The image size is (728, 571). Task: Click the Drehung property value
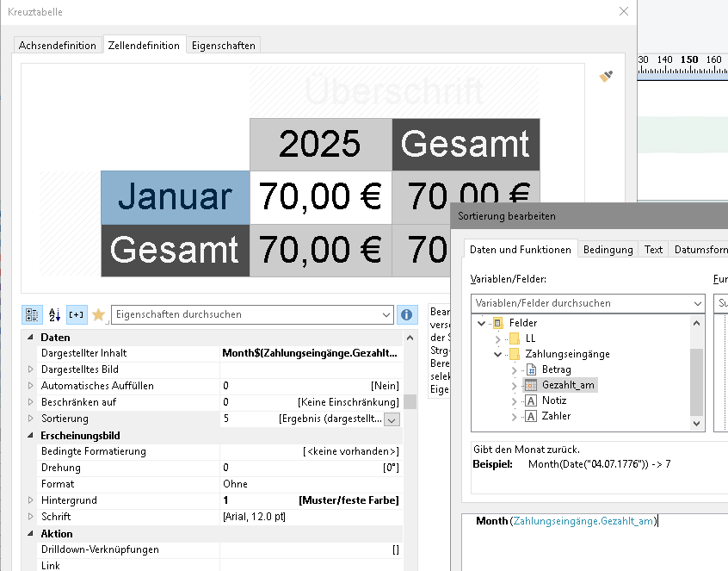tap(311, 468)
